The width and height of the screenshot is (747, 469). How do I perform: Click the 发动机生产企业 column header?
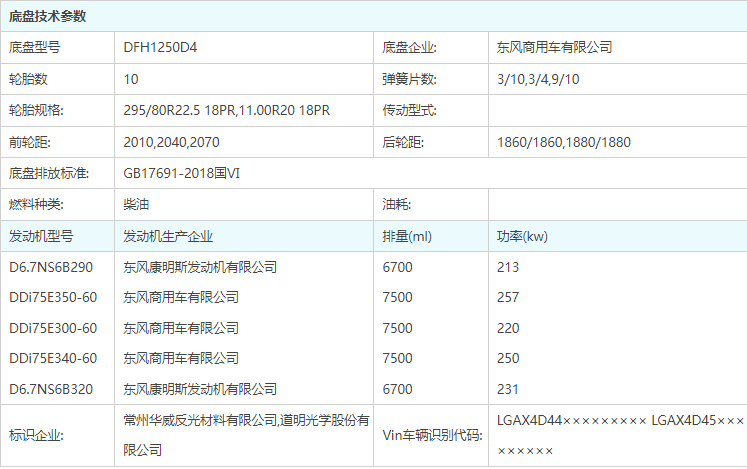[168, 236]
